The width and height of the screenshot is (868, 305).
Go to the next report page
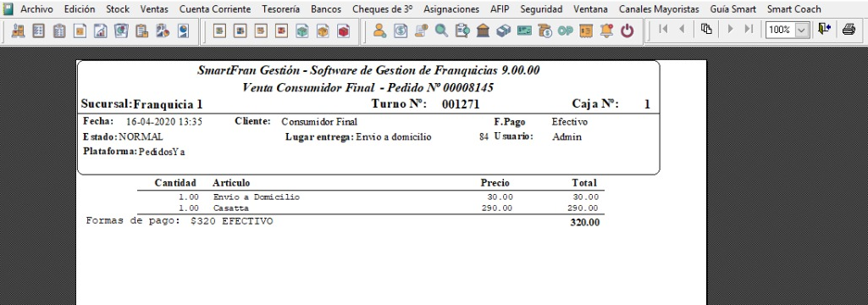point(731,30)
